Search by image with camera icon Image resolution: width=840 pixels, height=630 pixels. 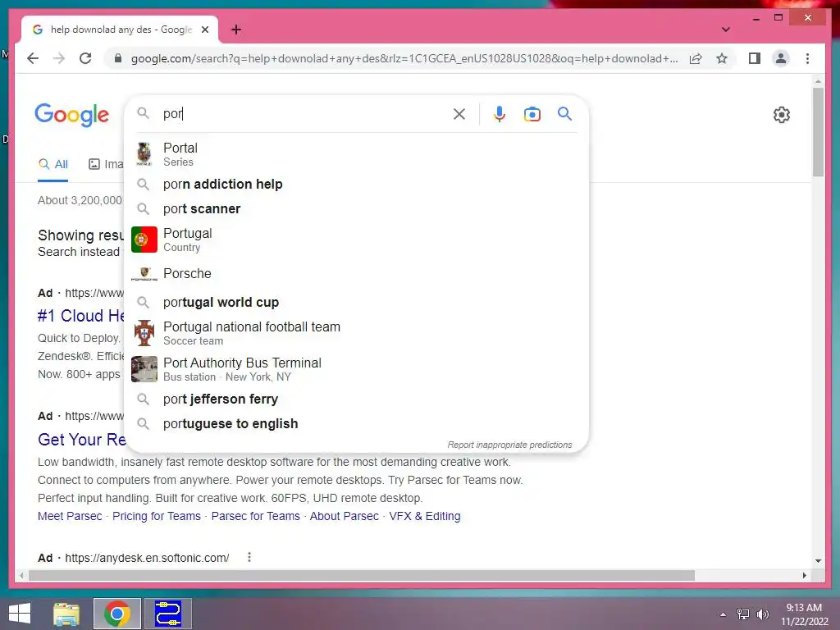point(532,113)
